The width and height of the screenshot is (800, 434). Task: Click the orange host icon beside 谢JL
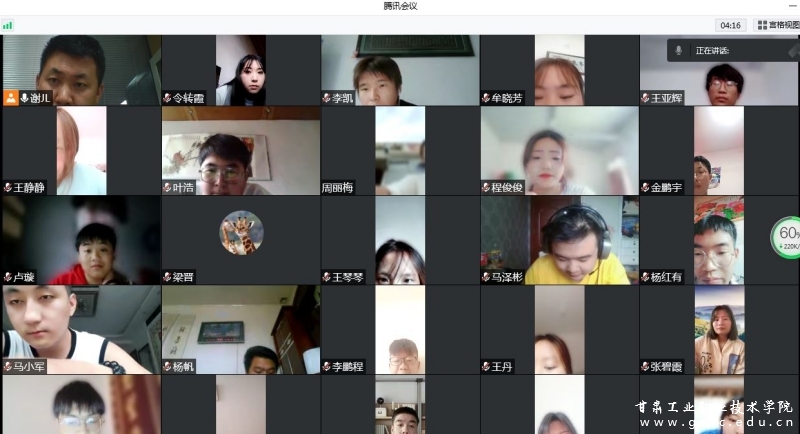(11, 98)
